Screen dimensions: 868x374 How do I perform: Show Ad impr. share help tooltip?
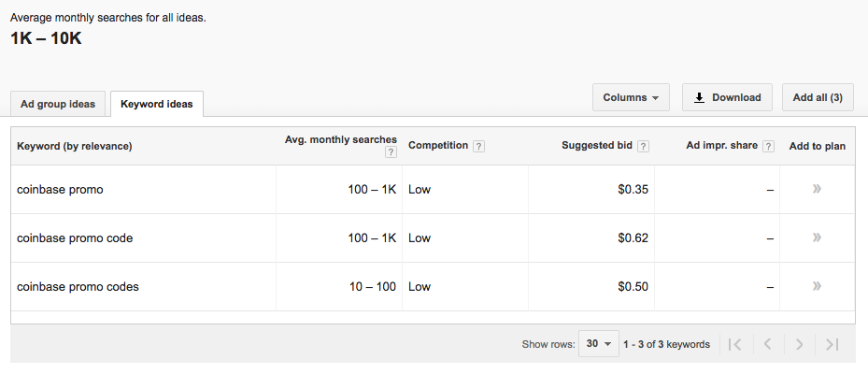[x=768, y=146]
